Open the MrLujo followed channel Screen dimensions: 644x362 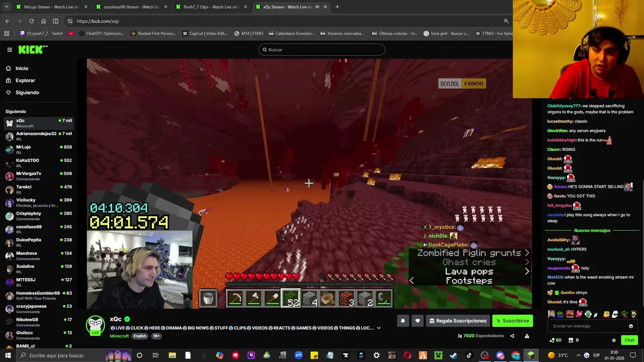click(38, 149)
